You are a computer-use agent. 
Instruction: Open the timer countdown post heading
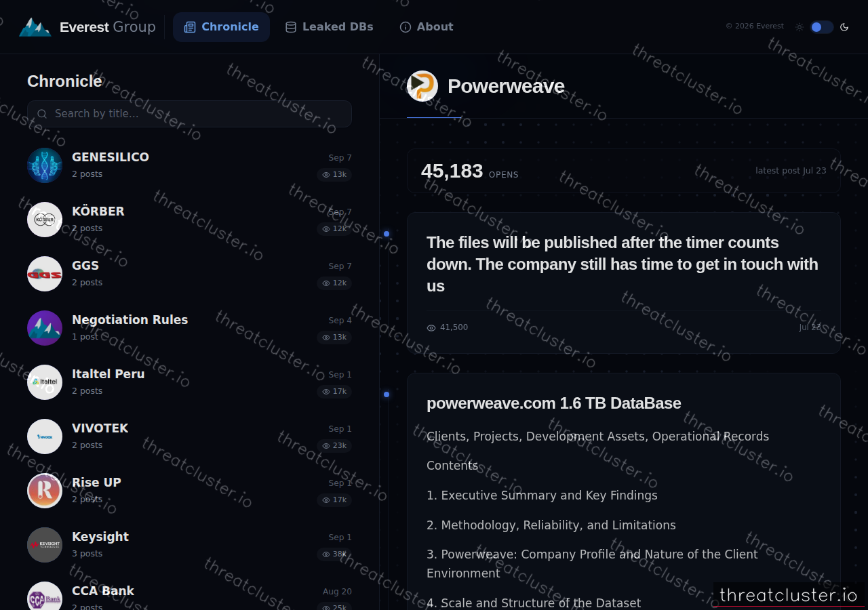(623, 264)
